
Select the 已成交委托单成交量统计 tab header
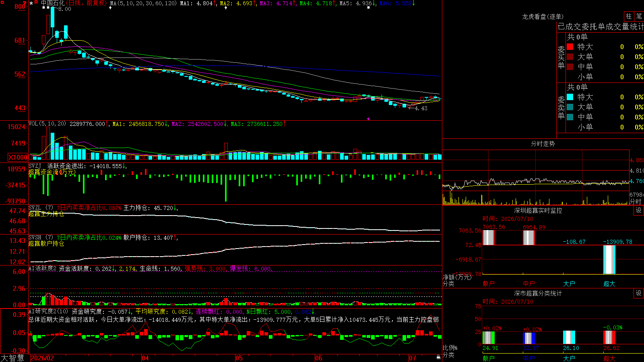coord(601,27)
